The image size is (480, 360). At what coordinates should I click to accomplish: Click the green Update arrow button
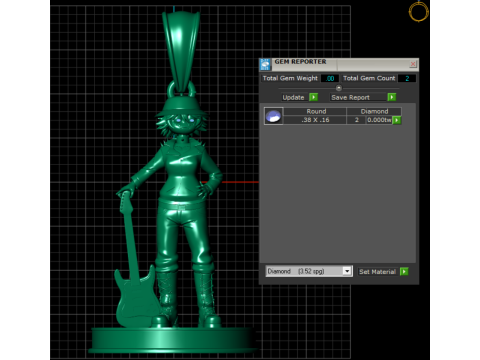tap(313, 97)
